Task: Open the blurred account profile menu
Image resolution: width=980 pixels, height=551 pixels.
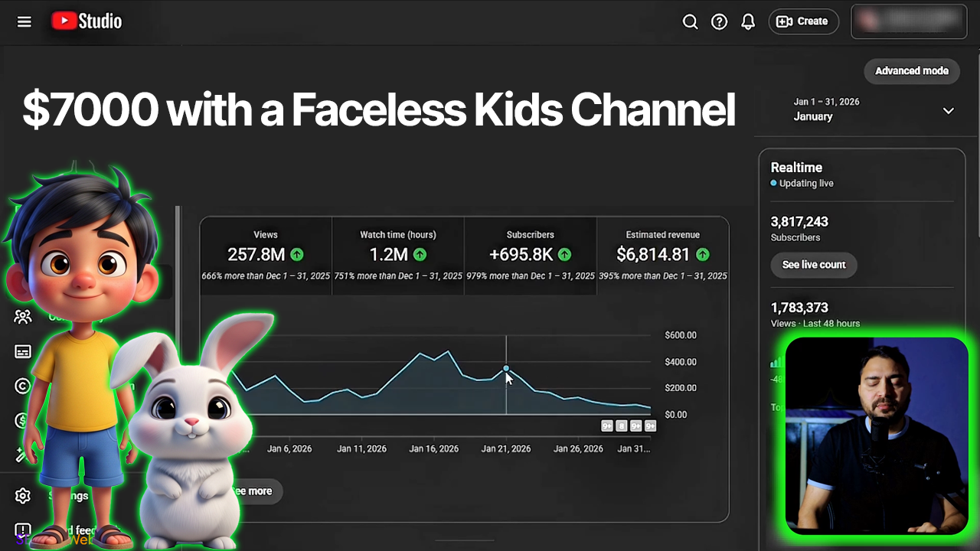Action: tap(909, 21)
